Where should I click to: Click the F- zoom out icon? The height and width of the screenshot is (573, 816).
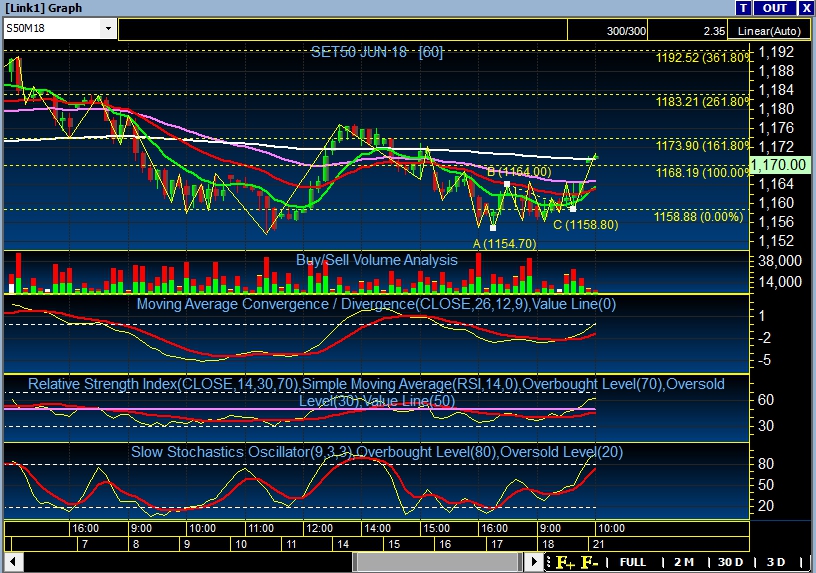(590, 562)
